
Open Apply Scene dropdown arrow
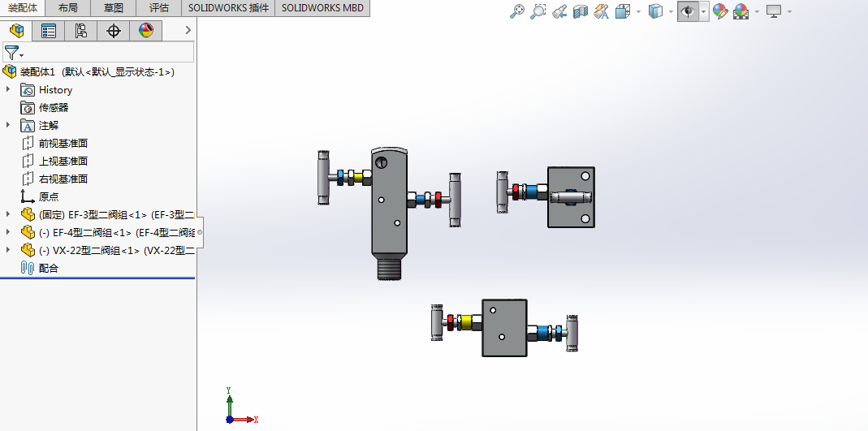(x=757, y=11)
